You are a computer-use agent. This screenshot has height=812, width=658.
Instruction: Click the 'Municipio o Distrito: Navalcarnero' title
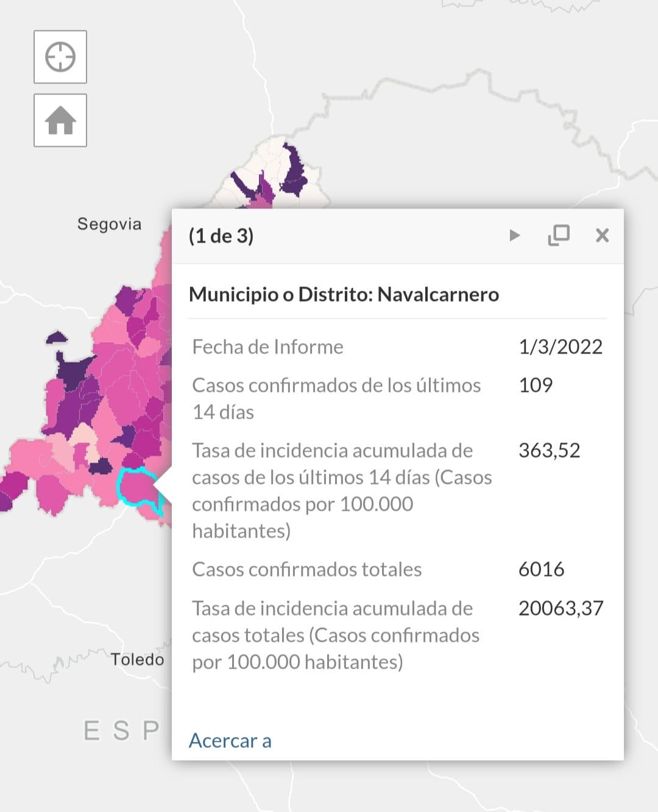point(344,294)
